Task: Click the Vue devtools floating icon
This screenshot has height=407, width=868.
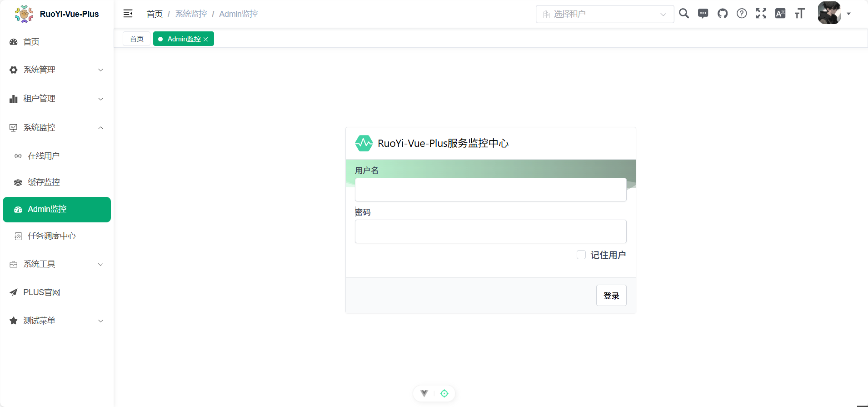Action: tap(424, 393)
